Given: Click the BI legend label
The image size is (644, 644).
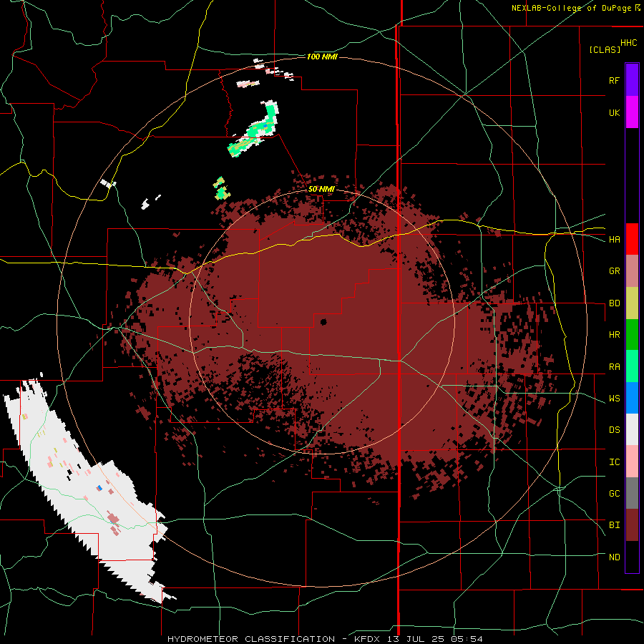Looking at the screenshot, I should [x=614, y=525].
